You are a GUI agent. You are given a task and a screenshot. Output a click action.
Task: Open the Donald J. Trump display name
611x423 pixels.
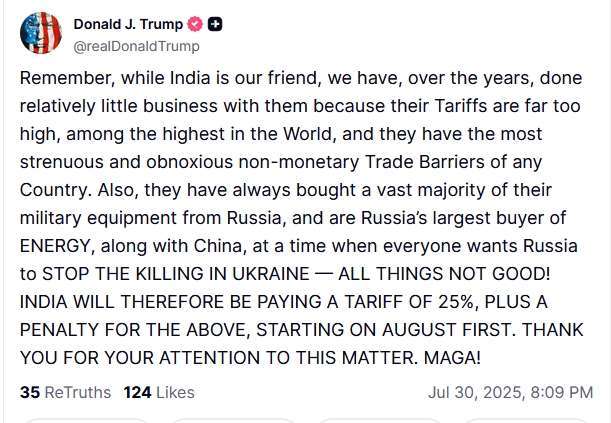click(128, 24)
